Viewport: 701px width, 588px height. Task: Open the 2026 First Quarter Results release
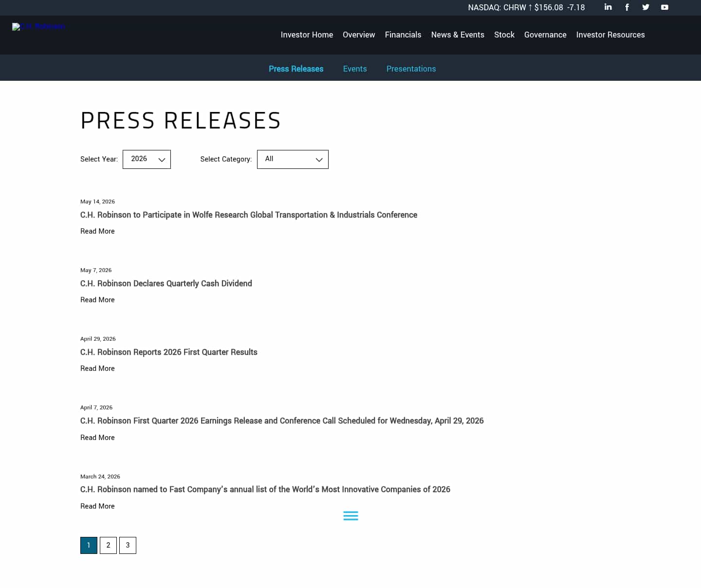pyautogui.click(x=169, y=352)
